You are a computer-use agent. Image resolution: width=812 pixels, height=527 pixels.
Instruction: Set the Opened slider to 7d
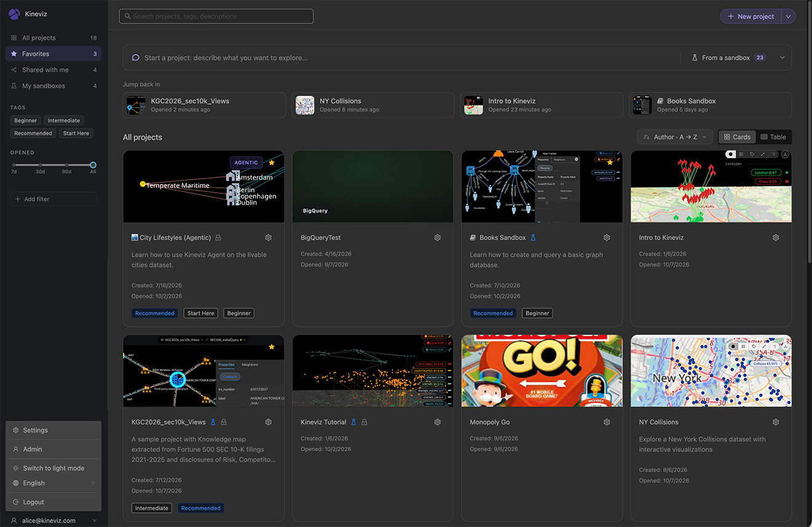(14, 165)
